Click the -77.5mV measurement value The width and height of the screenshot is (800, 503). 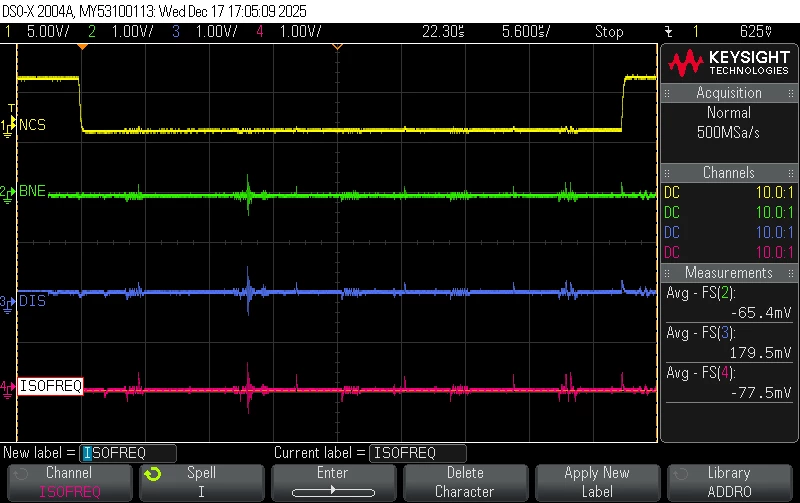761,393
